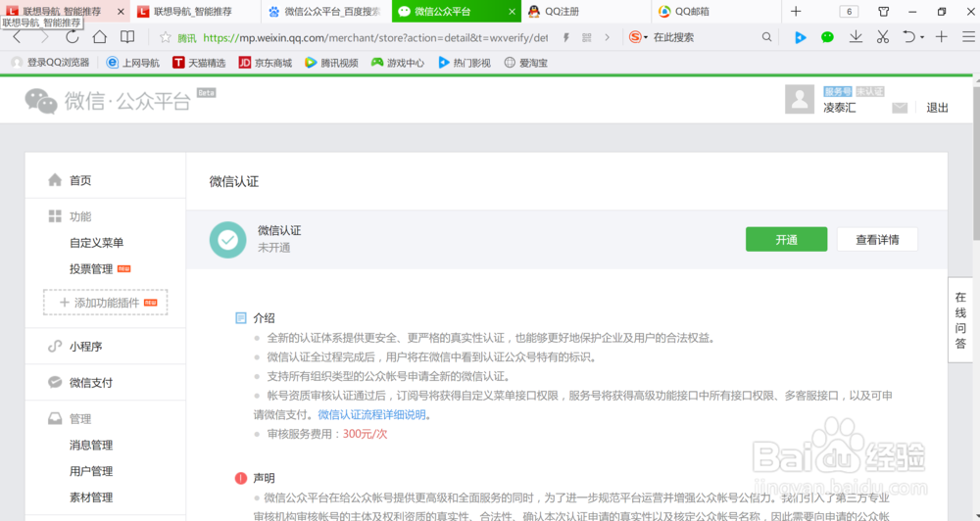Click the WeChat platform logo
Screen dimensions: 980x521
(109, 101)
